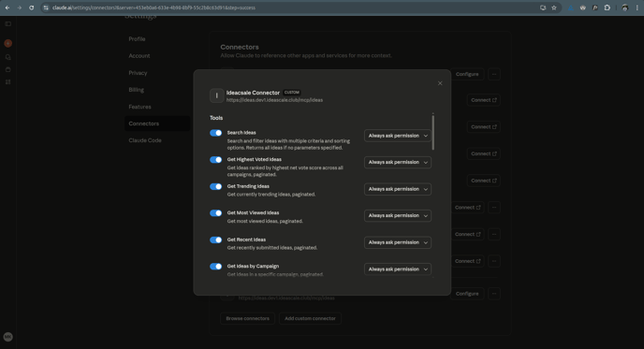Close the Ideacsale Connector dialog with the X
The image size is (644, 349).
pos(440,83)
